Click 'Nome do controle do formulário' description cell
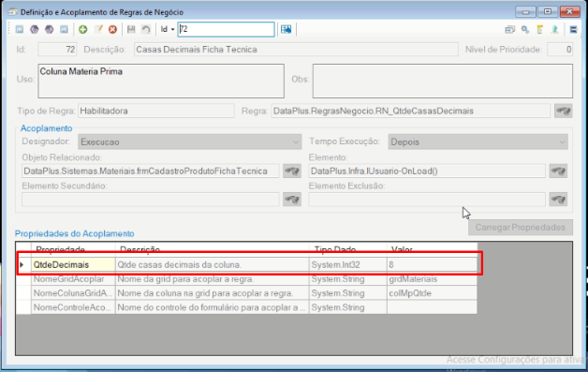 (213, 307)
